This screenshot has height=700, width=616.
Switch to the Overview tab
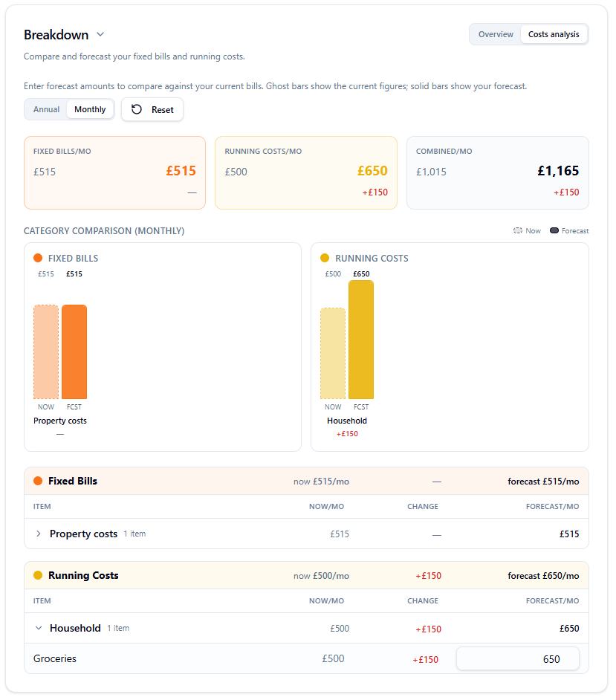496,34
